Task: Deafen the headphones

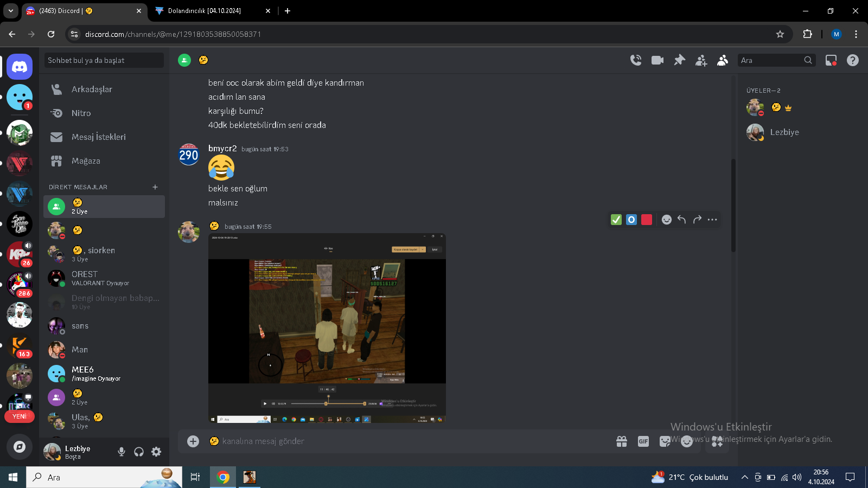Action: [x=139, y=452]
